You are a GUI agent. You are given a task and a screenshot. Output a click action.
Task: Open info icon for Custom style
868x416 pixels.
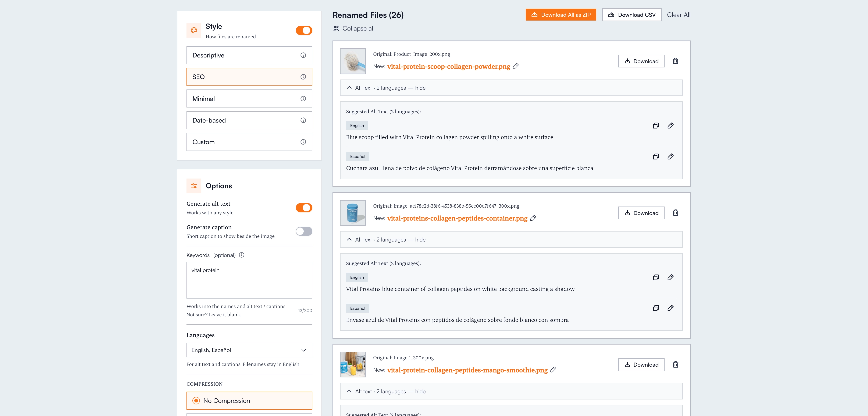coord(303,142)
